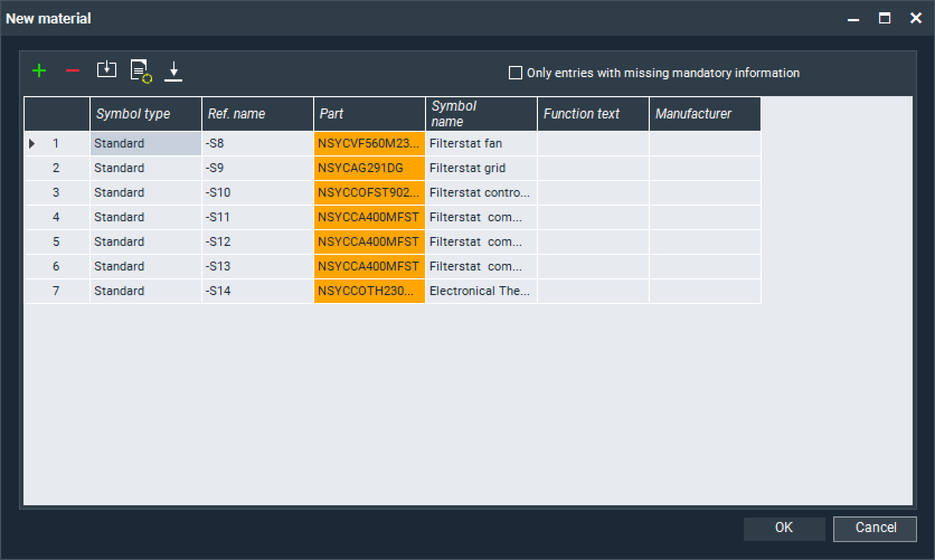Enable only entries with missing mandatory information

click(515, 73)
